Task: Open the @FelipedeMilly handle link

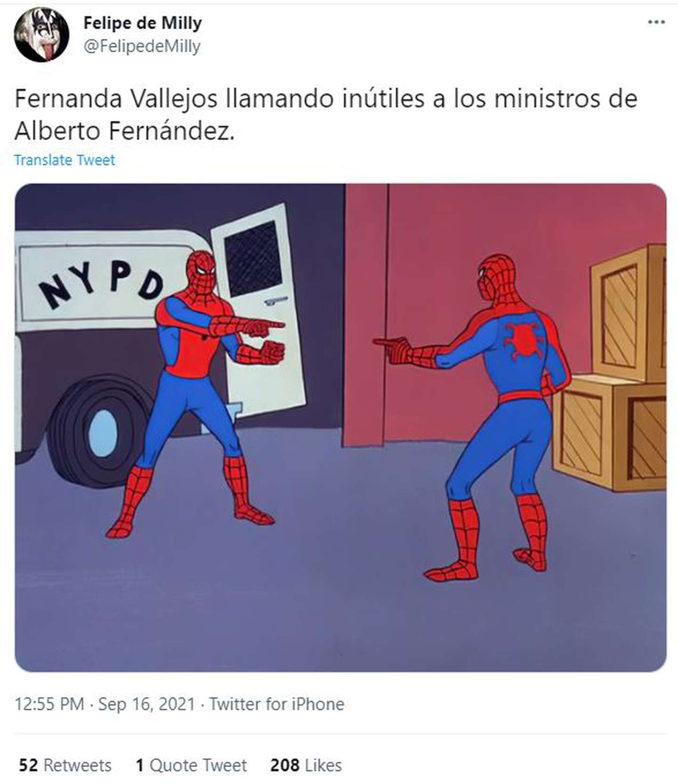Action: [142, 46]
